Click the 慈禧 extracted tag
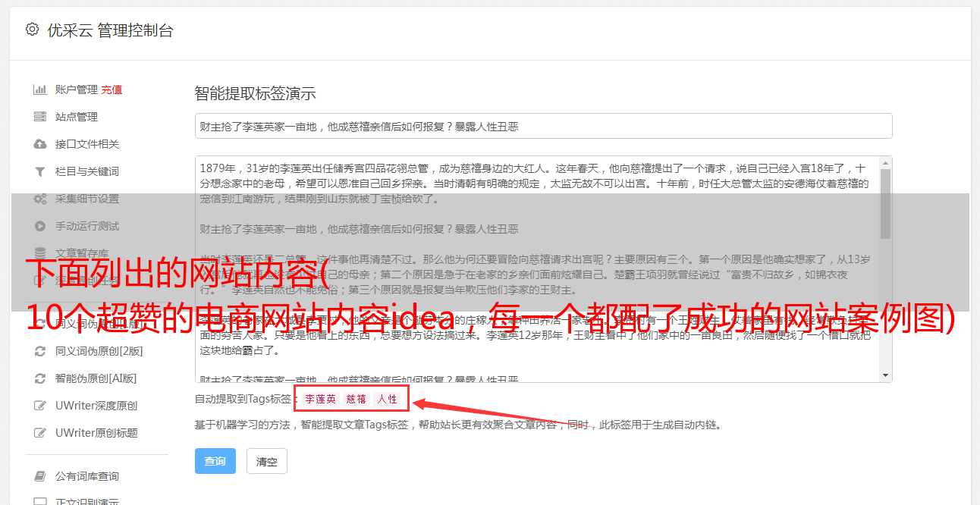The height and width of the screenshot is (505, 980). (357, 399)
